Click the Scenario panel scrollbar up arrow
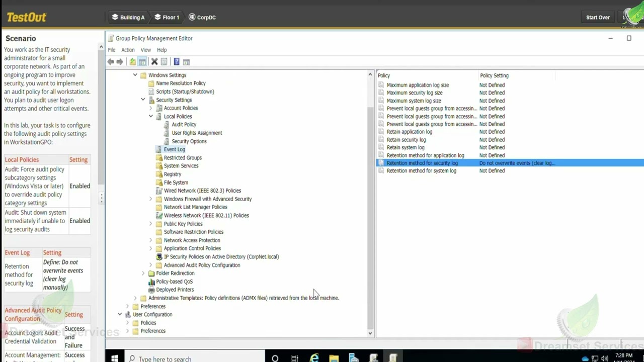The width and height of the screenshot is (644, 362). pyautogui.click(x=101, y=48)
